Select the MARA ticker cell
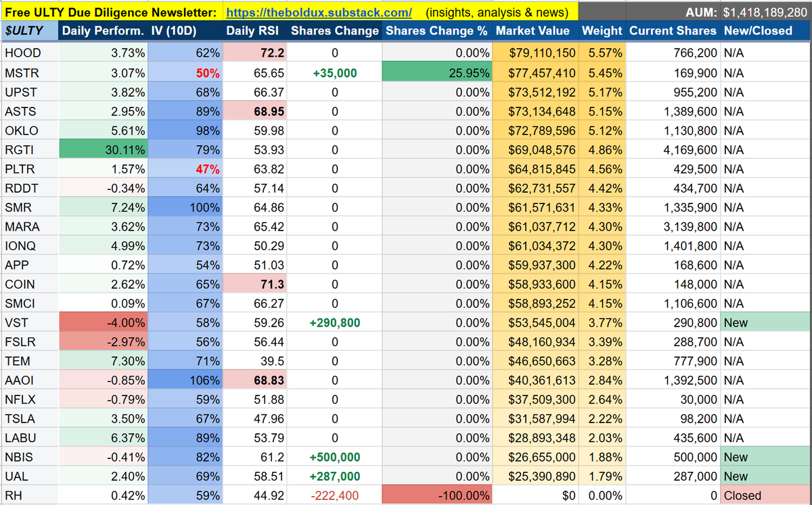 click(x=29, y=226)
